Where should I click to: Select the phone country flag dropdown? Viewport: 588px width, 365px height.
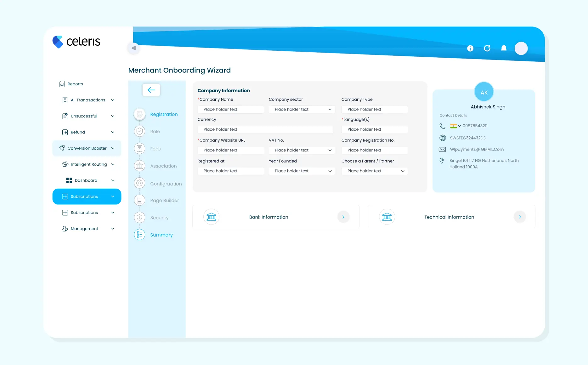455,126
